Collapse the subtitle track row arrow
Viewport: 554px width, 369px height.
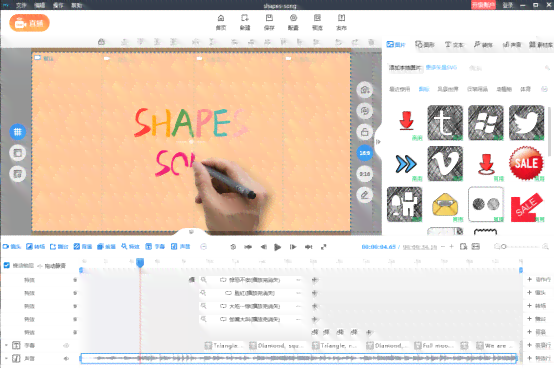6,345
